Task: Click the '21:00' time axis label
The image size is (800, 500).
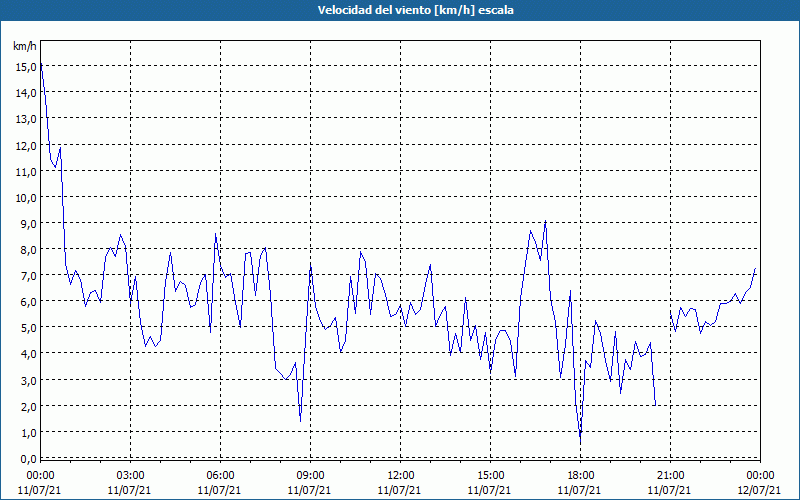Action: click(x=670, y=476)
